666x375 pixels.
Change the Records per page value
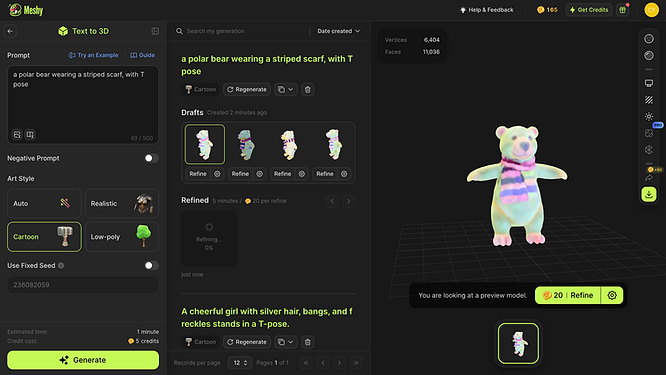(x=240, y=363)
